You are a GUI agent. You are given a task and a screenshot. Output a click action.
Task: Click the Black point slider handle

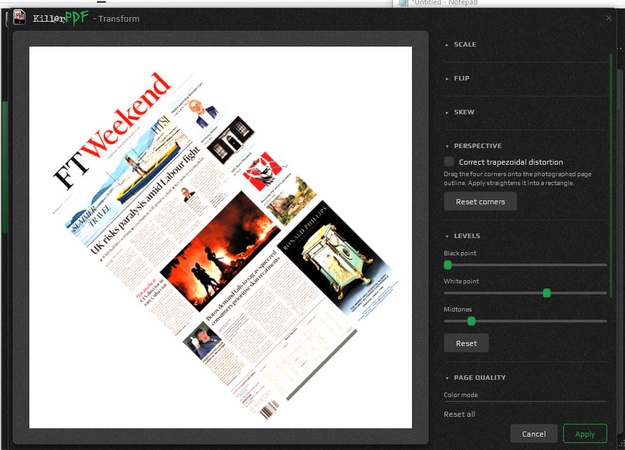pyautogui.click(x=448, y=265)
